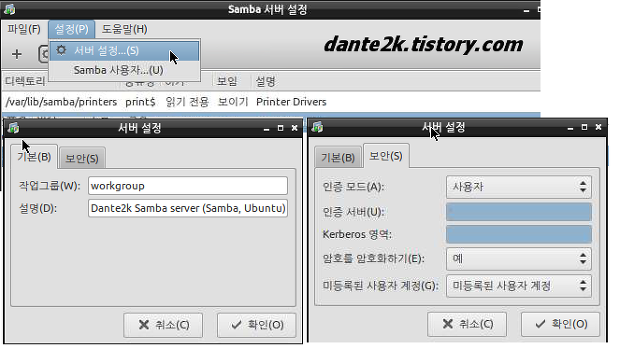Click the plus add-share toolbar icon
The height and width of the screenshot is (363, 620).
17,54
